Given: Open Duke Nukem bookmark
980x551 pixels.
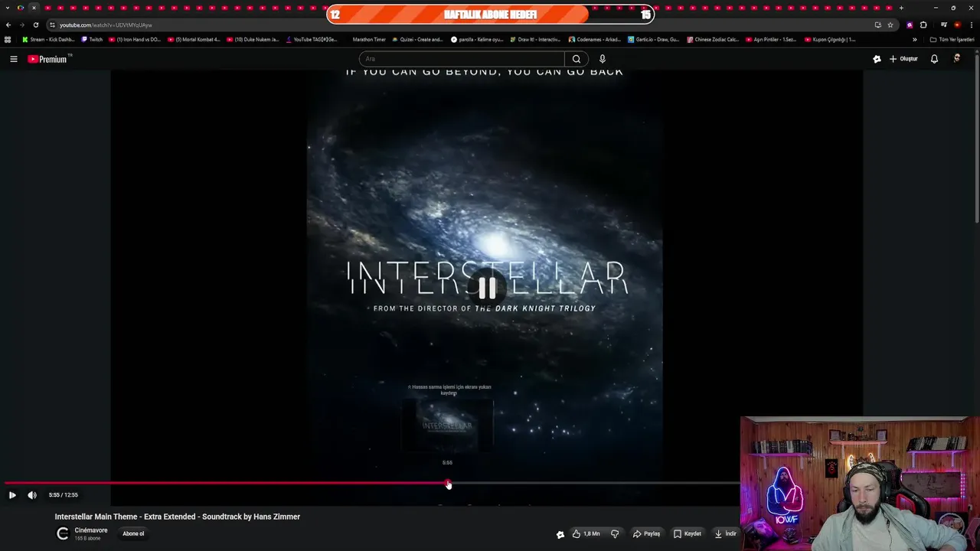Looking at the screenshot, I should [x=253, y=39].
